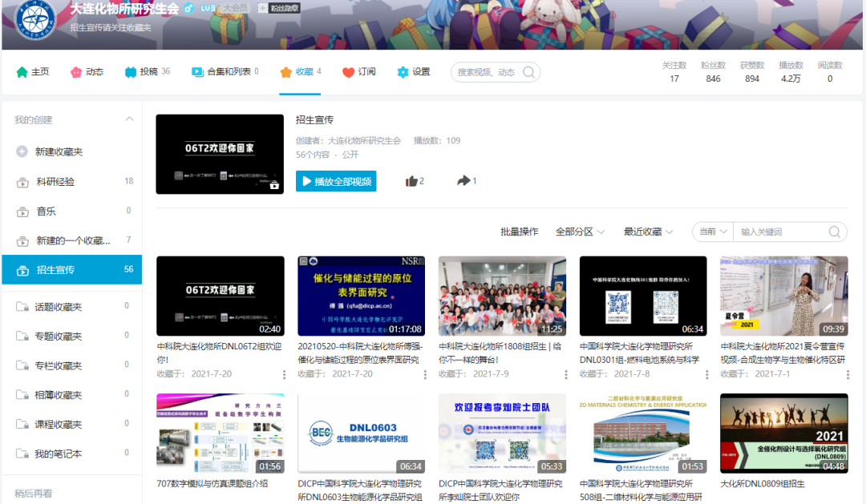Open the 设置 tab
Viewport: 866px width, 504px height.
point(414,72)
